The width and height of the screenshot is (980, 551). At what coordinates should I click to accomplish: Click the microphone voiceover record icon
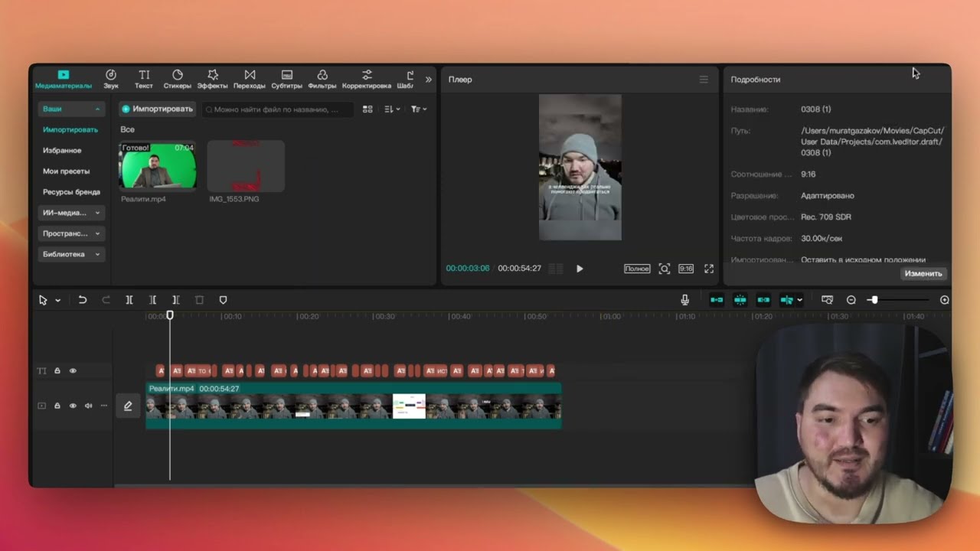click(x=685, y=300)
